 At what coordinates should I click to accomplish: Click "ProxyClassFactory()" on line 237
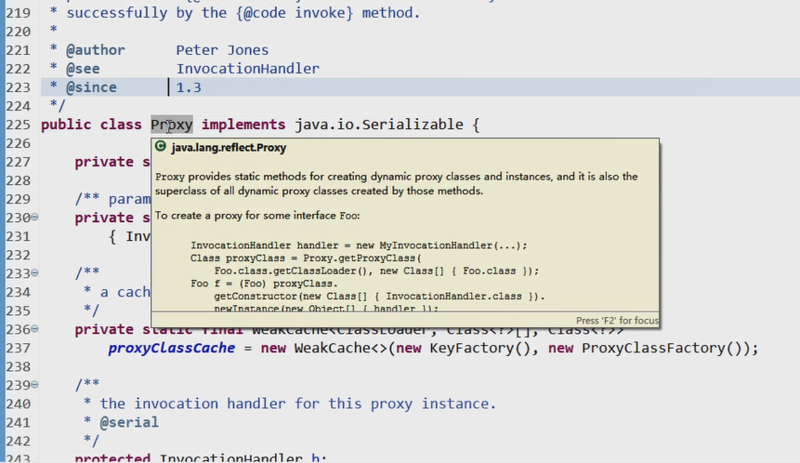[662, 348]
